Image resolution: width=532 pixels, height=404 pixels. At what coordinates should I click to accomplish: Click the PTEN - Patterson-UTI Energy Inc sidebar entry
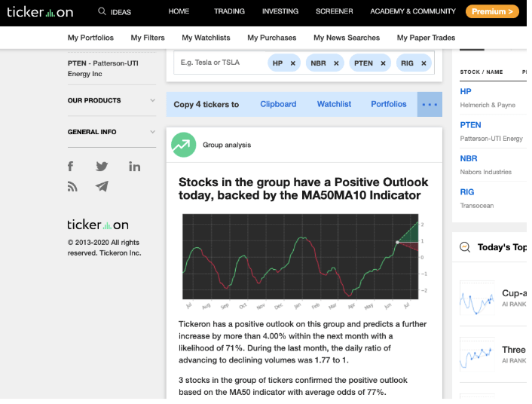(102, 69)
